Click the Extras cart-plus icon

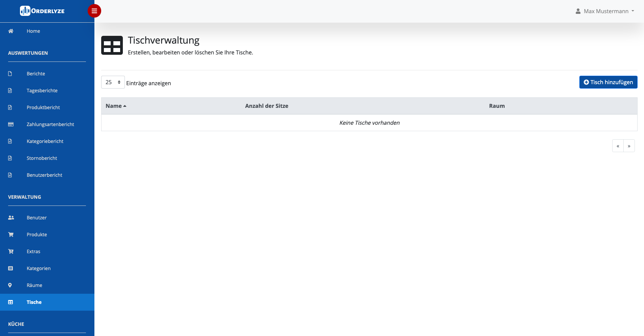pos(11,251)
